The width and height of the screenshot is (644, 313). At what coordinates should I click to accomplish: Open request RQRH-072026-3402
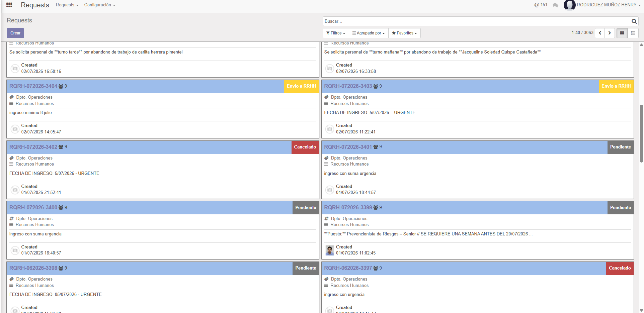coord(33,147)
